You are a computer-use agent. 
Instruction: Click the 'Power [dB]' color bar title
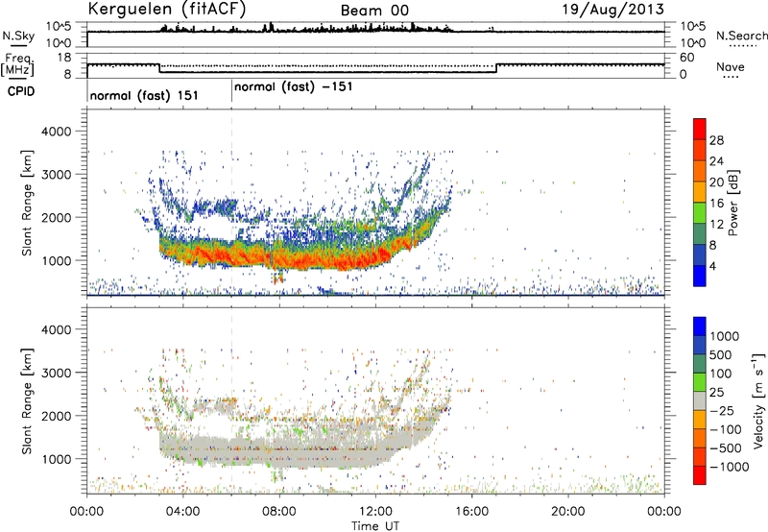tap(732, 203)
